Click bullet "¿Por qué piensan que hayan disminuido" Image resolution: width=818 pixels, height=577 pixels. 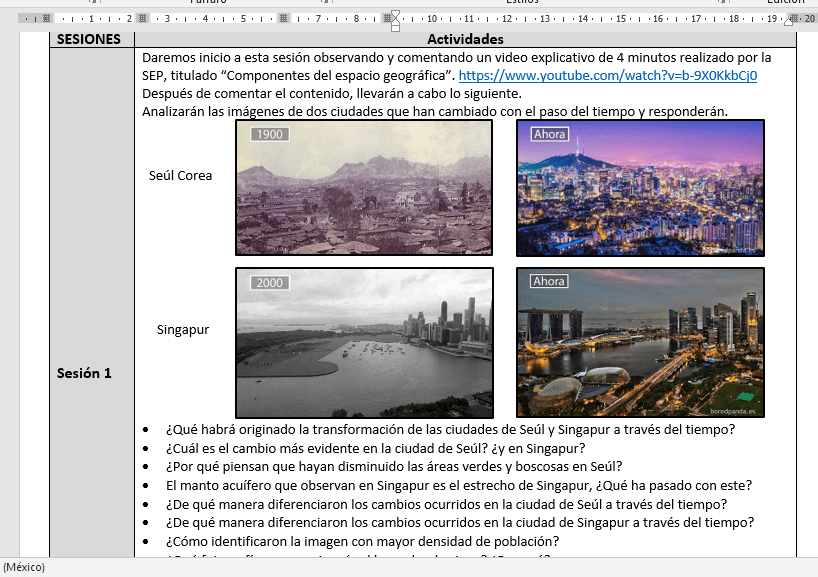point(394,466)
